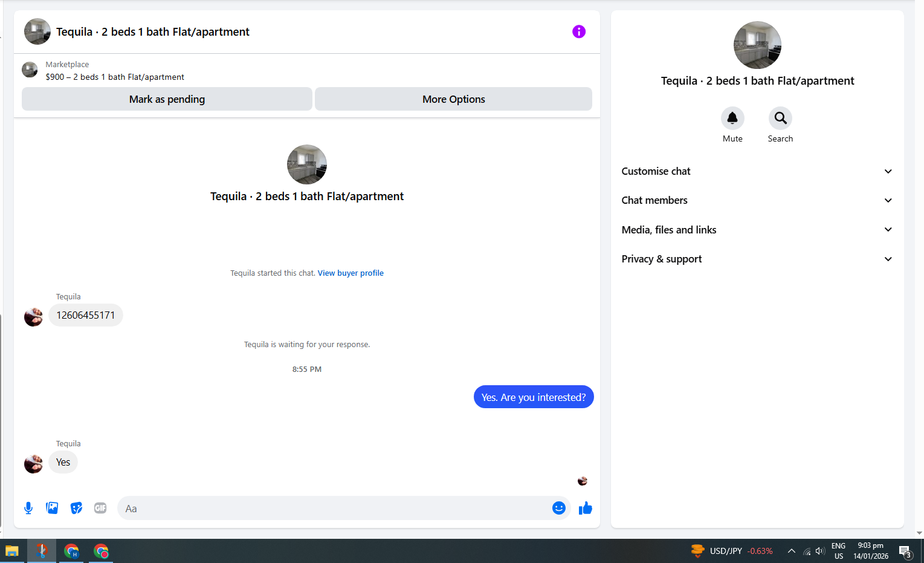The width and height of the screenshot is (924, 563).
Task: Open More Options button
Action: tap(453, 99)
